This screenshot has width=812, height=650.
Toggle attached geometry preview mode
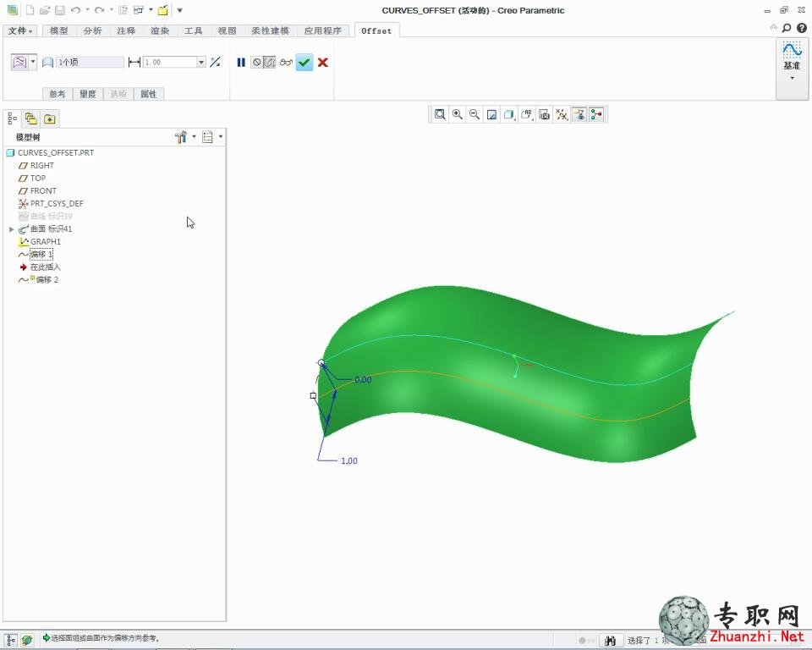(x=269, y=62)
